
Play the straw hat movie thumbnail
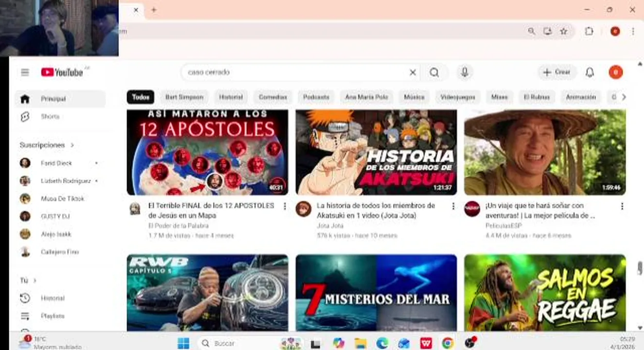coord(545,152)
